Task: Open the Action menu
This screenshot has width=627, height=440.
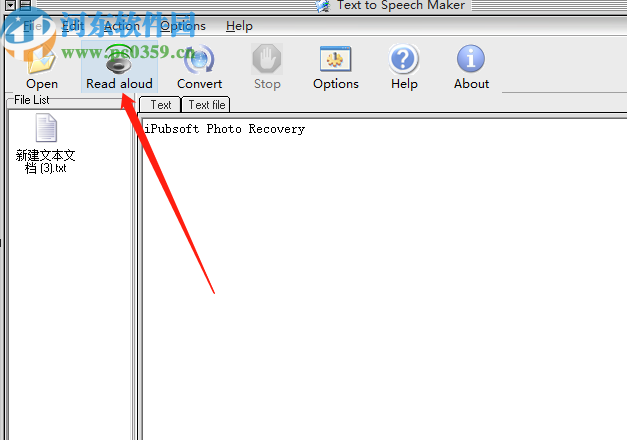Action: 122,26
